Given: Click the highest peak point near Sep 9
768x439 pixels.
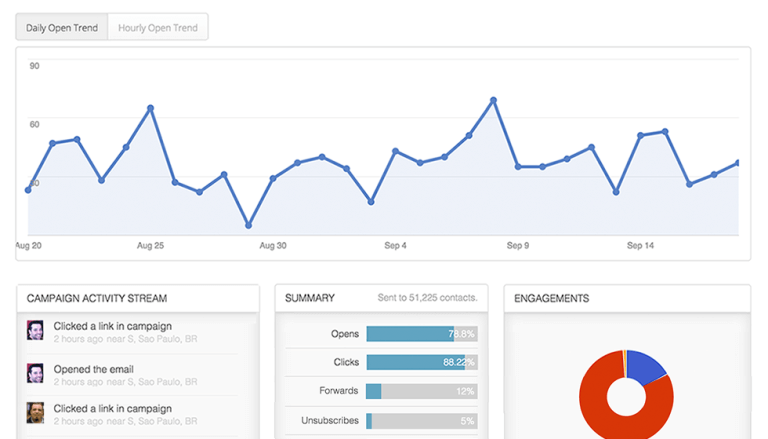Looking at the screenshot, I should [x=494, y=100].
